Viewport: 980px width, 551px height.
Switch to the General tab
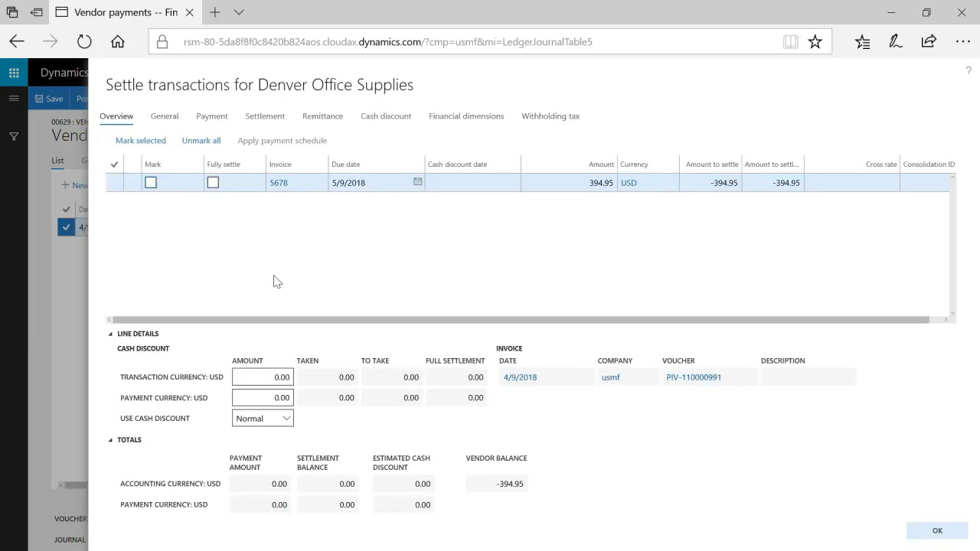165,116
